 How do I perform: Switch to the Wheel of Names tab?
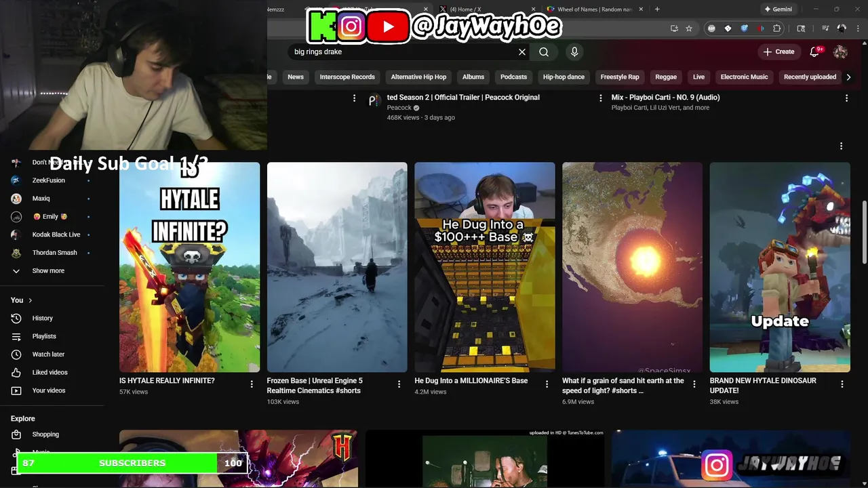tap(594, 9)
